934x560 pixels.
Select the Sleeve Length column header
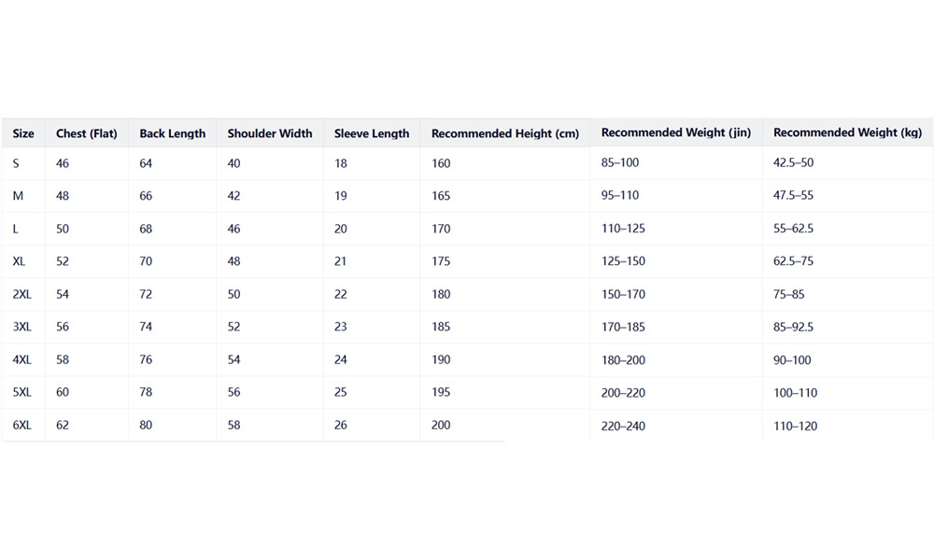click(372, 133)
